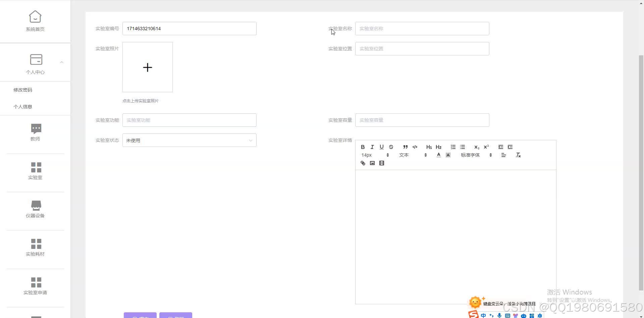Open the 教师 section in sidebar

(x=35, y=132)
